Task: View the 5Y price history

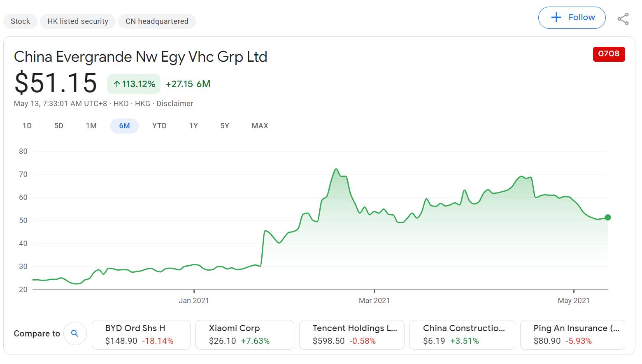Action: pos(225,126)
